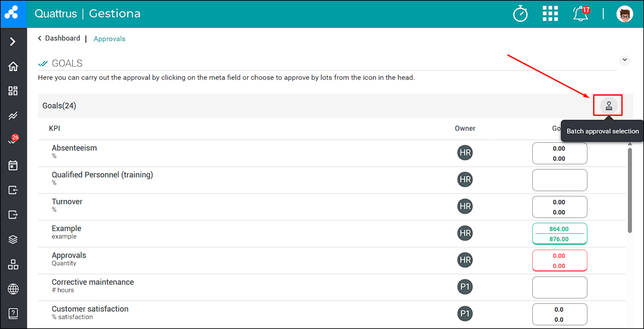Click the Example goal value 864.00
Viewport: 644px width, 329px height.
[x=559, y=229]
